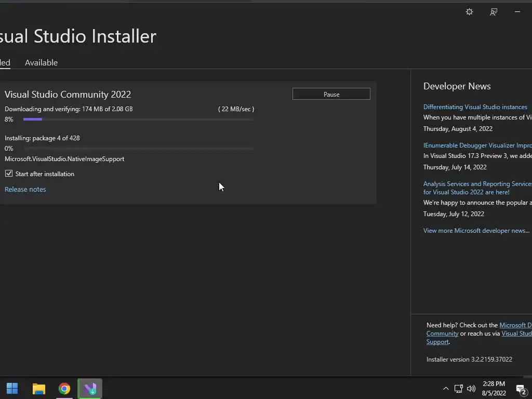The image size is (532, 399).
Task: Open the Visual Studio Support link
Action: coord(479,338)
